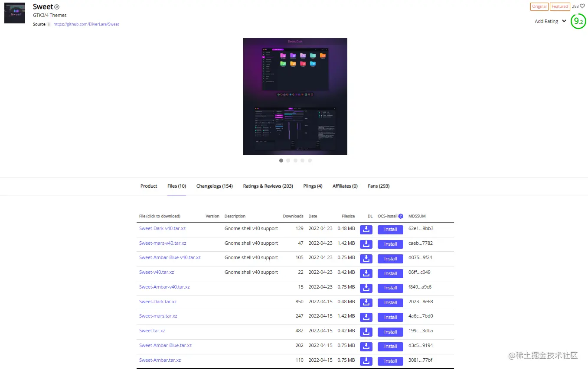Click the MD5SUM value 3081...77bf
The height and width of the screenshot is (370, 588).
tap(420, 360)
